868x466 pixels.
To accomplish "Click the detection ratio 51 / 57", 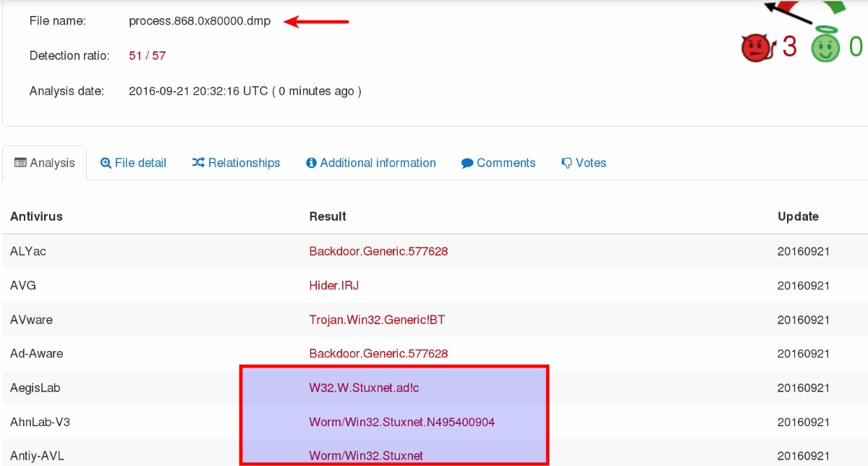I will pyautogui.click(x=148, y=56).
